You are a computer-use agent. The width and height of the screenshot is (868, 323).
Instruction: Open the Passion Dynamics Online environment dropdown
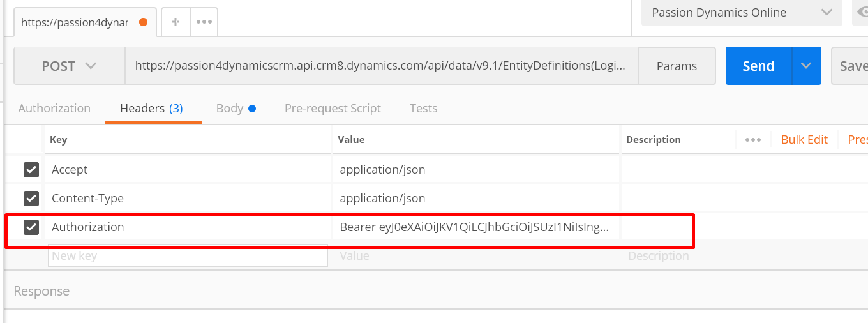[742, 13]
